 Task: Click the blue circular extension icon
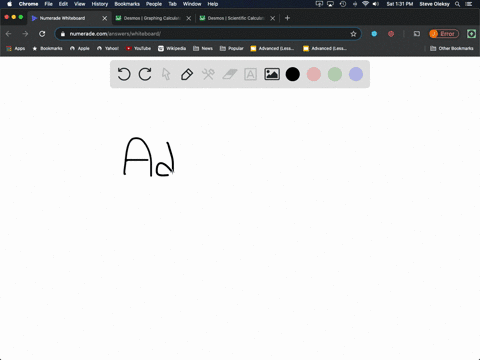tap(374, 34)
